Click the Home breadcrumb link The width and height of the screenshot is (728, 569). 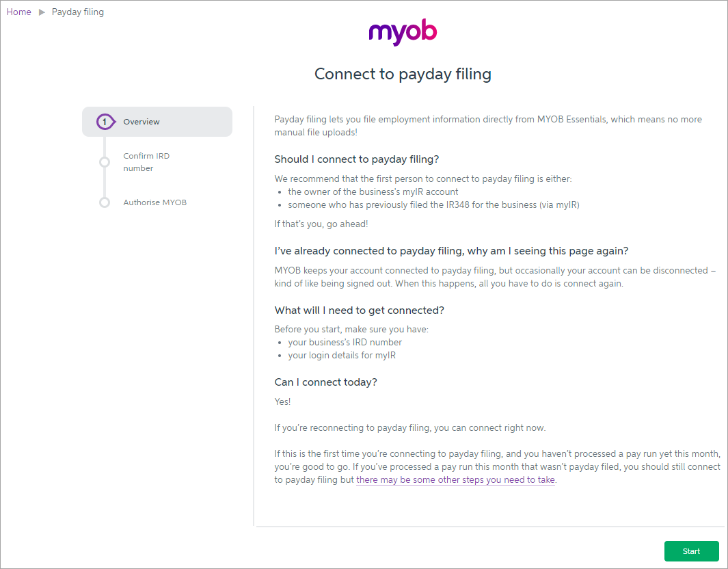click(18, 12)
